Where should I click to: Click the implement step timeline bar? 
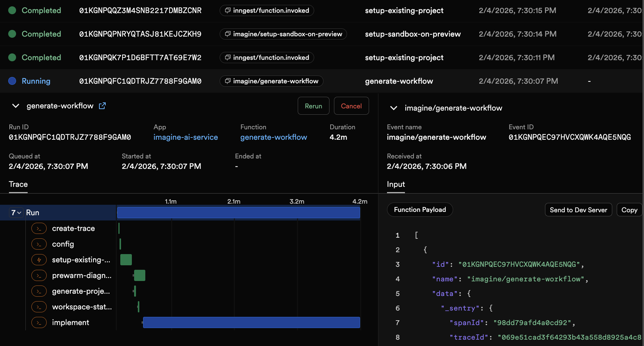click(251, 322)
